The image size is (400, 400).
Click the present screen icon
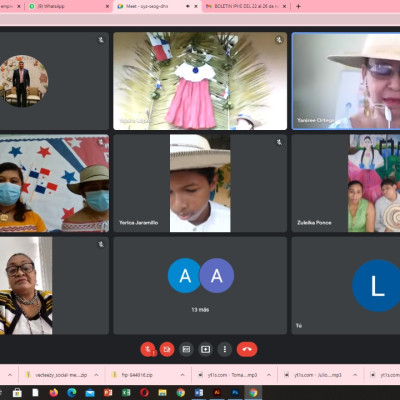point(205,349)
